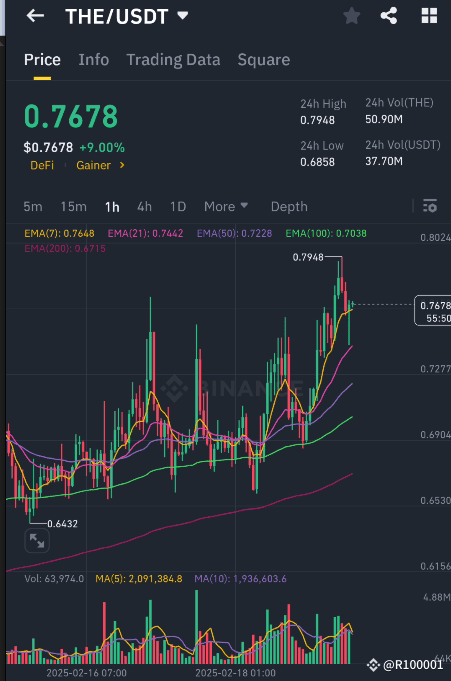
Task: Tap the Vol: 63,974.0 label
Action: [54, 579]
